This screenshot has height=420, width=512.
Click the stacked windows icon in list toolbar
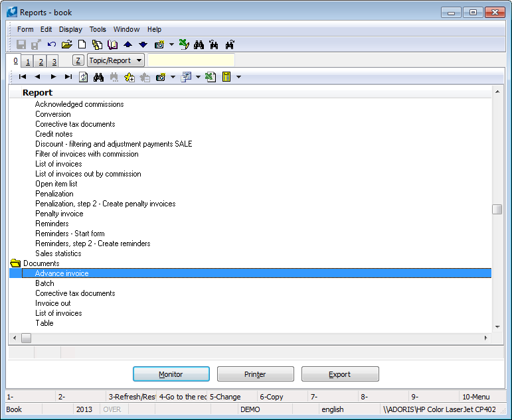[x=186, y=77]
